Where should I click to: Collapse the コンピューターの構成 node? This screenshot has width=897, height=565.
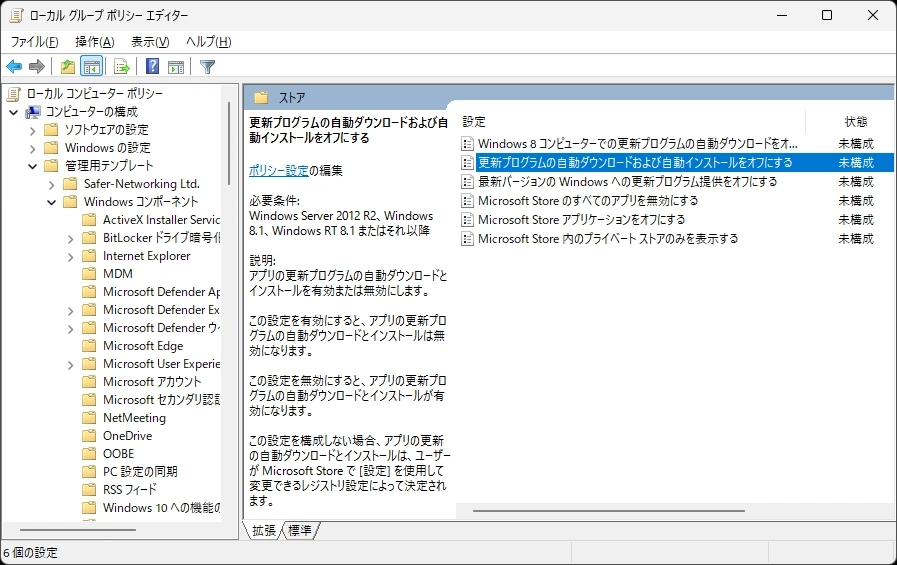(14, 112)
